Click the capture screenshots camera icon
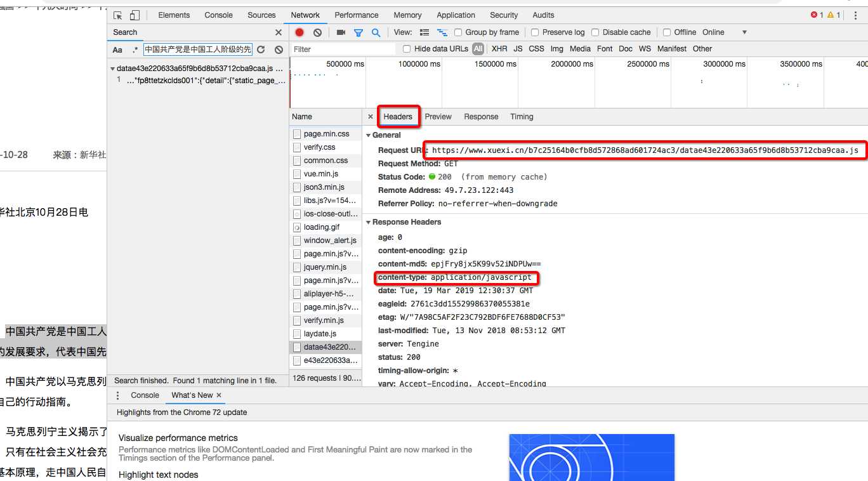The width and height of the screenshot is (868, 481). click(341, 32)
